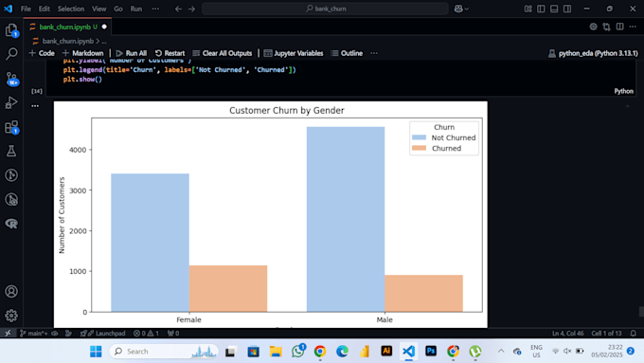Screen dimensions: 644x363
Task: Expand notebook toolbar more actions ellipsis
Action: pyautogui.click(x=374, y=53)
